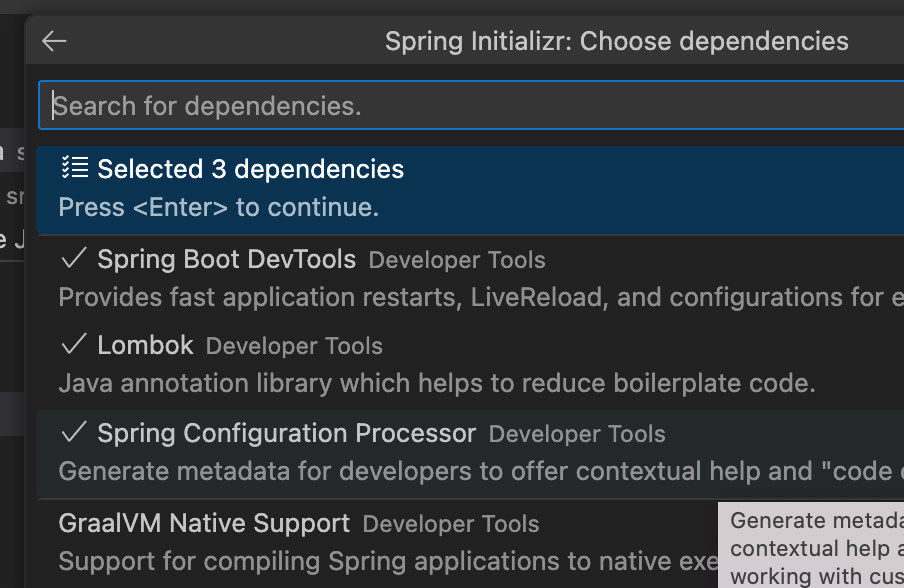This screenshot has height=588, width=904.
Task: Click 'Developer Tools' label beside Spring Boot DevTools
Action: point(457,261)
